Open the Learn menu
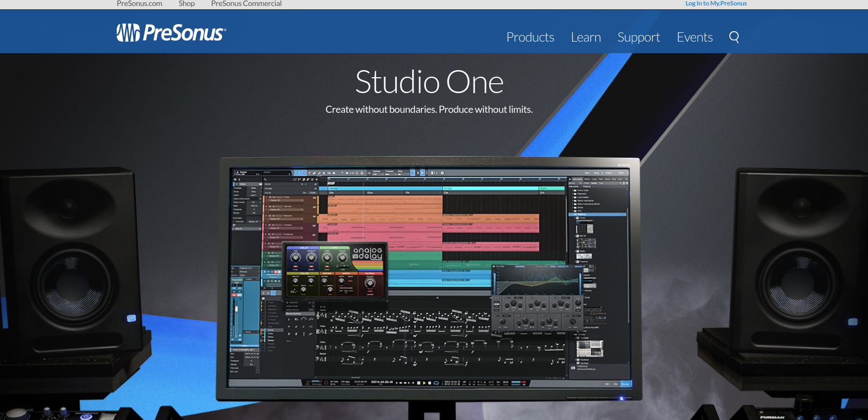The image size is (868, 420). coord(586,37)
